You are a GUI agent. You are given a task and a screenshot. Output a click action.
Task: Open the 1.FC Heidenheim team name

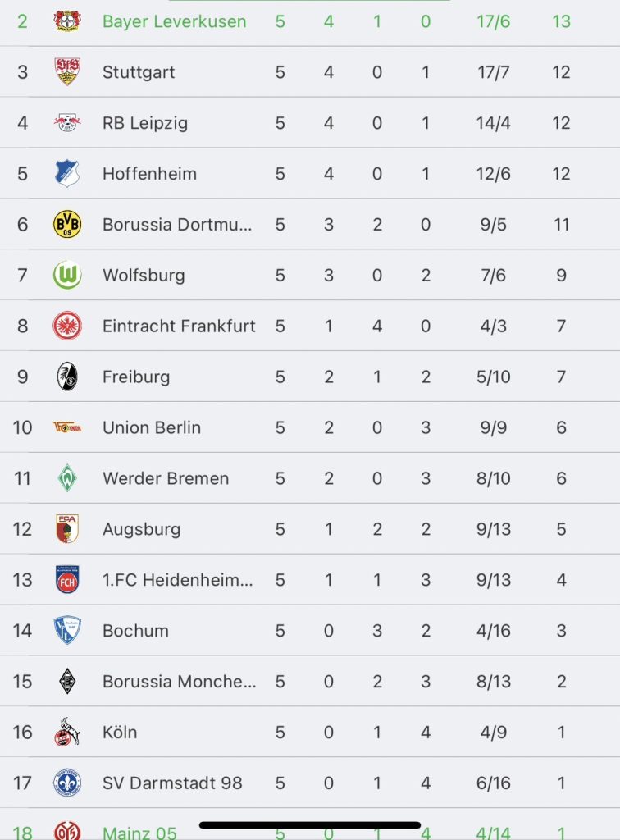coord(177,580)
